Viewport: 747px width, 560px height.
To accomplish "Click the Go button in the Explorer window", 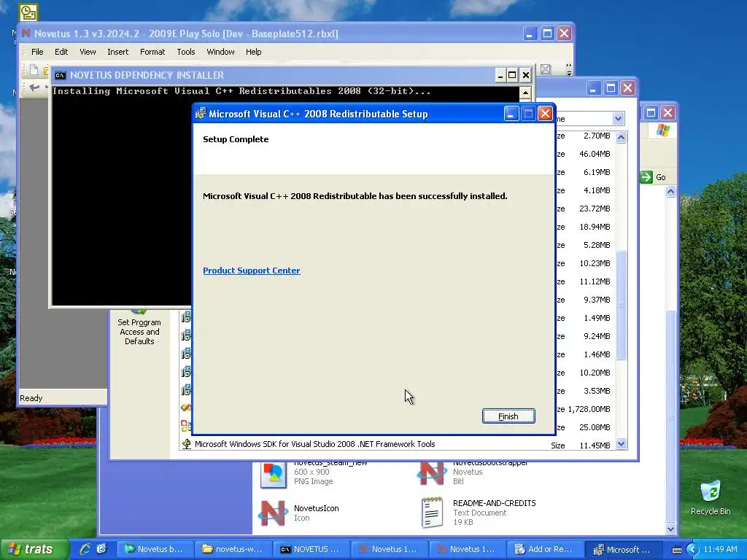I will point(653,177).
